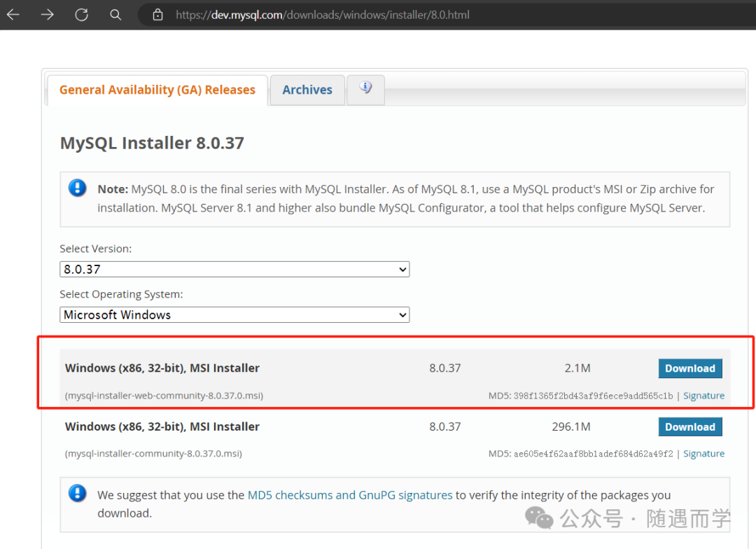Image resolution: width=756 pixels, height=549 pixels.
Task: Open Signature link for 296.1M installer
Action: (703, 454)
